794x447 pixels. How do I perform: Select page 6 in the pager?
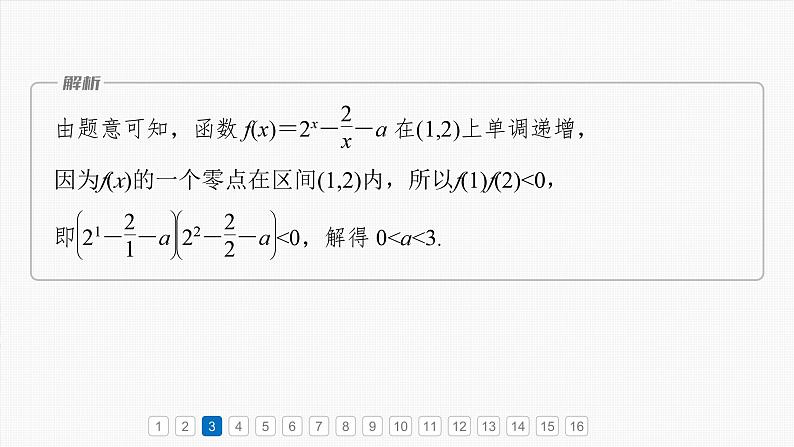(291, 426)
